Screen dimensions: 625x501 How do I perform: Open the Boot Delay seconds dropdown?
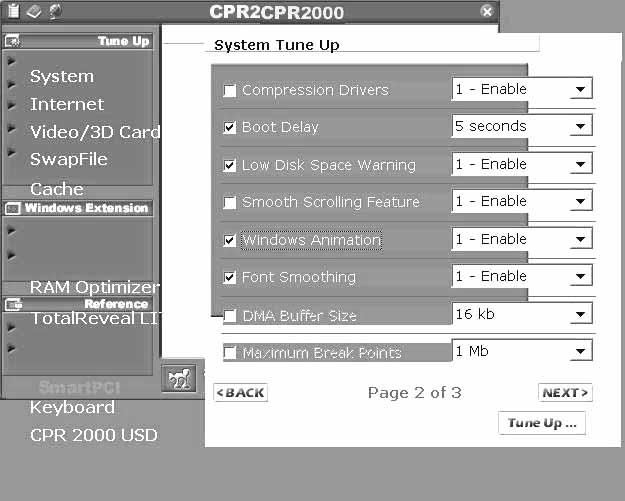580,127
